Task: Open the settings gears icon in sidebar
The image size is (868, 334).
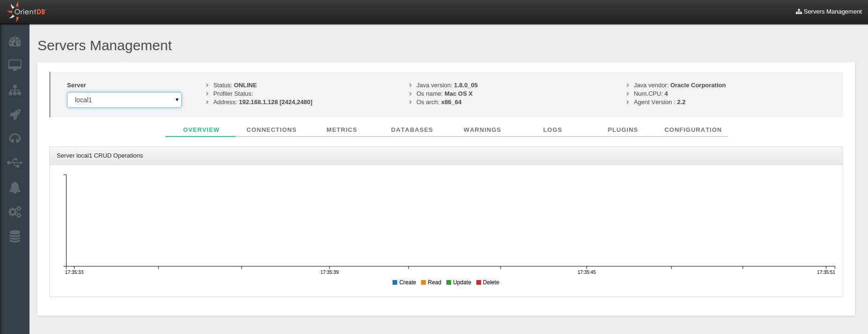Action: click(x=15, y=212)
